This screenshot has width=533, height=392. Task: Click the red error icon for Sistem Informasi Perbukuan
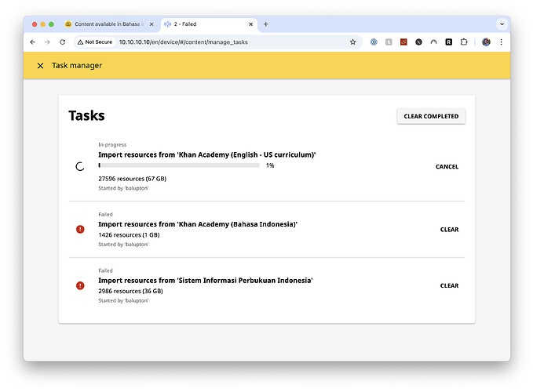pyautogui.click(x=80, y=285)
